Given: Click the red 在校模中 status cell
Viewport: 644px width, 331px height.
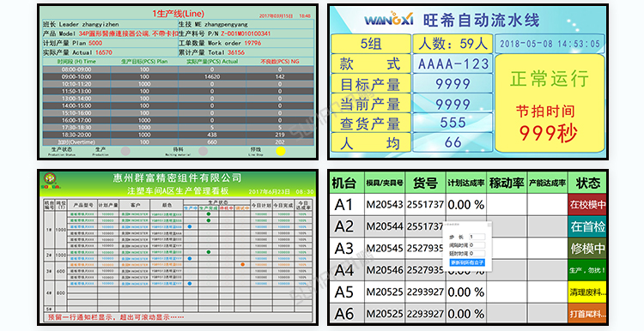Looking at the screenshot, I should point(587,204).
